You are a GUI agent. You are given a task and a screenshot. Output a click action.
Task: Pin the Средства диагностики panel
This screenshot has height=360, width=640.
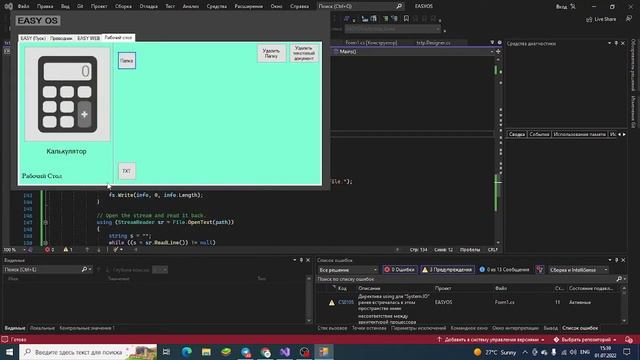point(616,43)
